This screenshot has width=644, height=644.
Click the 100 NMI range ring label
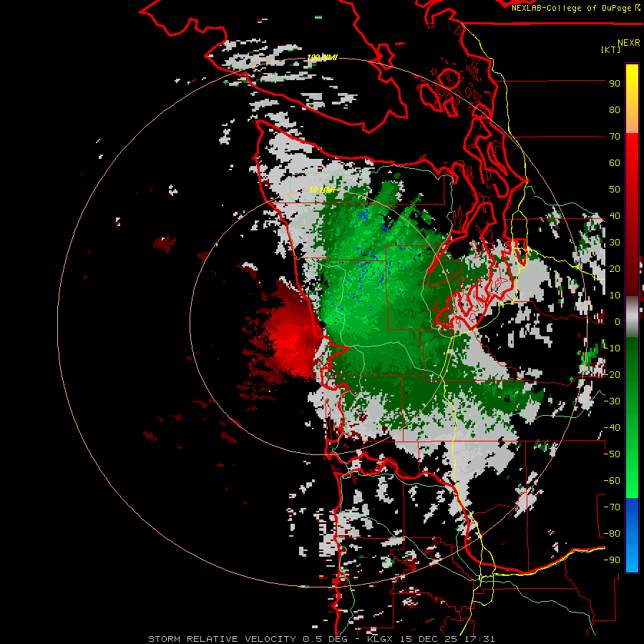click(323, 57)
